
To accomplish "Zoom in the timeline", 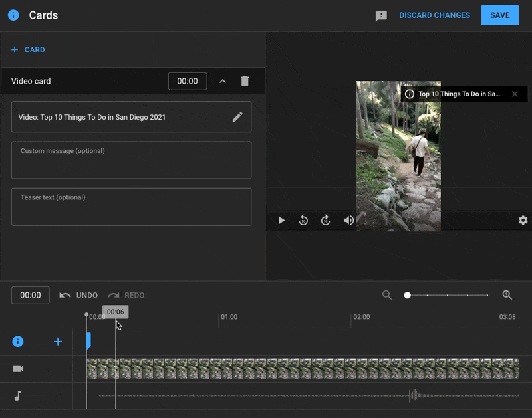I will pyautogui.click(x=507, y=295).
